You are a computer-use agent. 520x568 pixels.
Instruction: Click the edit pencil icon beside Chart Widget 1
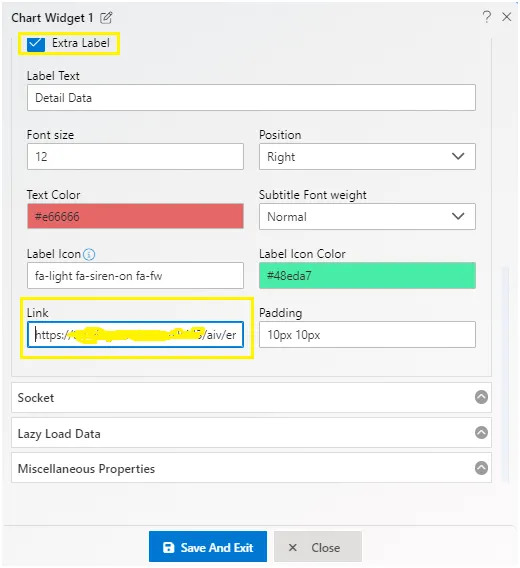pos(106,17)
